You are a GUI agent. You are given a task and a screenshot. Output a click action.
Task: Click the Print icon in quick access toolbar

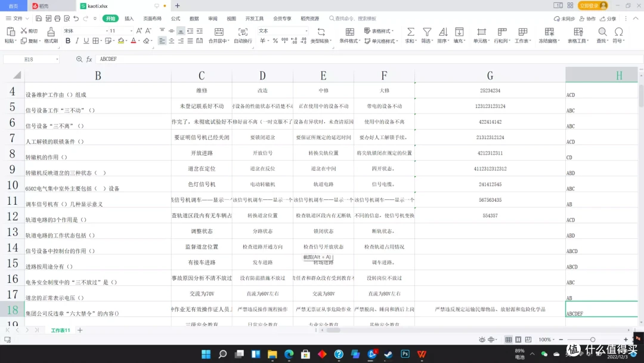57,19
